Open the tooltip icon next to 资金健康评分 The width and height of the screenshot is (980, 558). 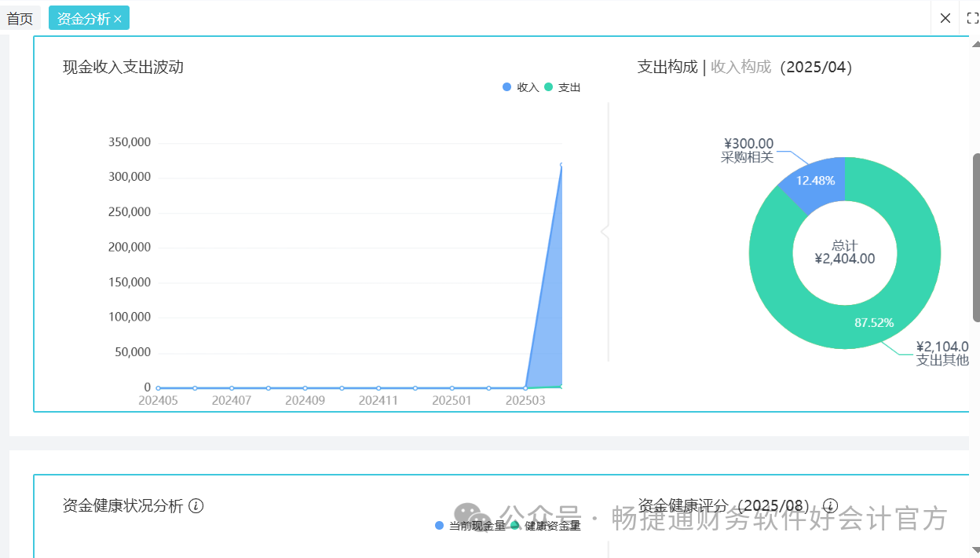pos(829,505)
